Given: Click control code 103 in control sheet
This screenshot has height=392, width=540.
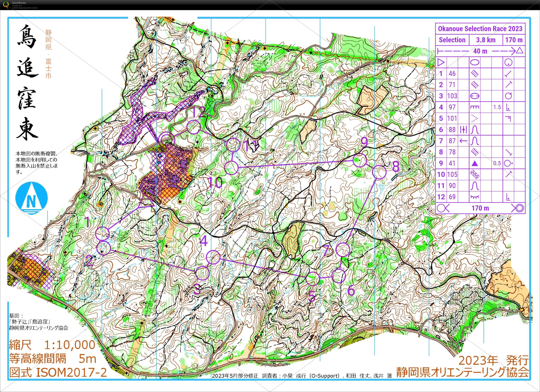Looking at the screenshot, I should (x=452, y=96).
